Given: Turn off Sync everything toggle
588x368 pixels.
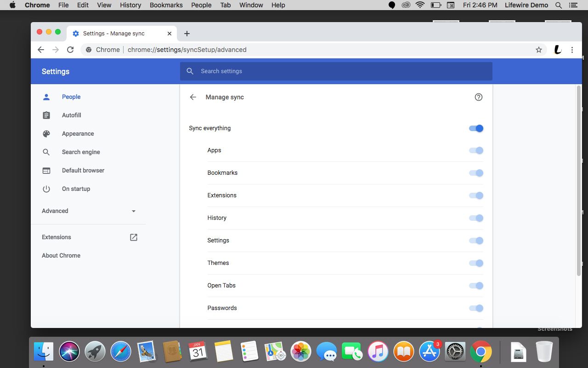Looking at the screenshot, I should pos(476,128).
